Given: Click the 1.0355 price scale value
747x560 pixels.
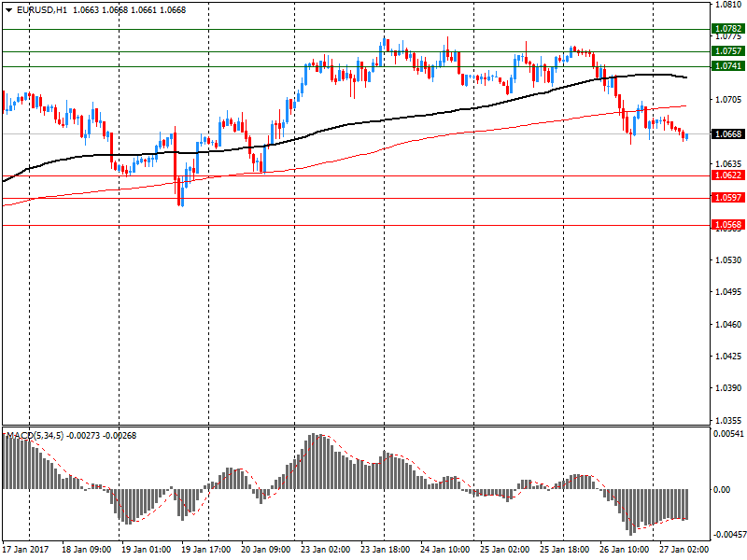Looking at the screenshot, I should pyautogui.click(x=728, y=421).
